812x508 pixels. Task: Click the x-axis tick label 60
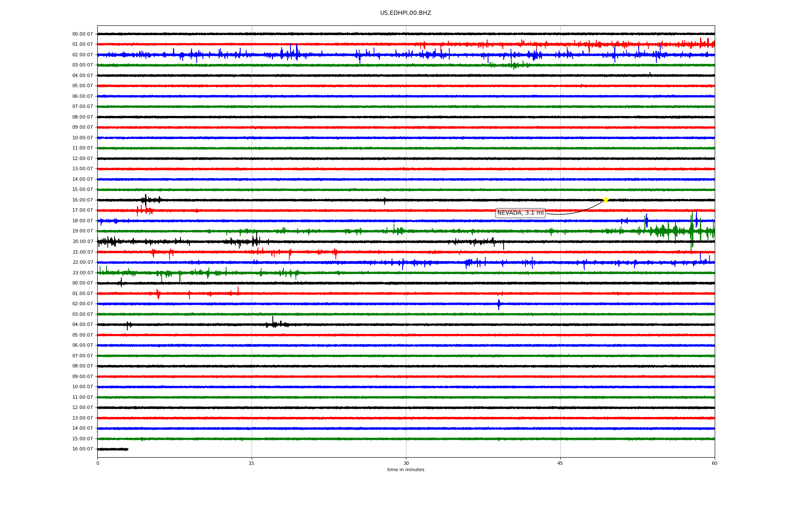point(714,463)
